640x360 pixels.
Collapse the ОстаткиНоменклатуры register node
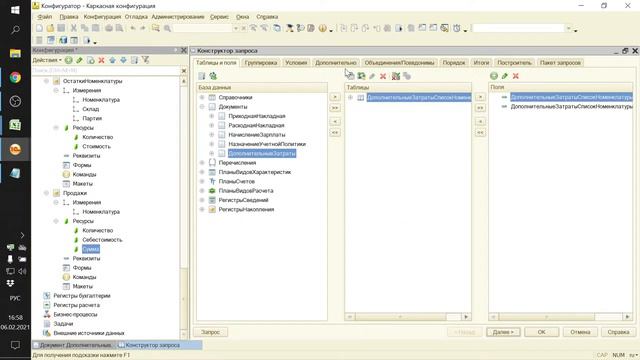click(46, 81)
